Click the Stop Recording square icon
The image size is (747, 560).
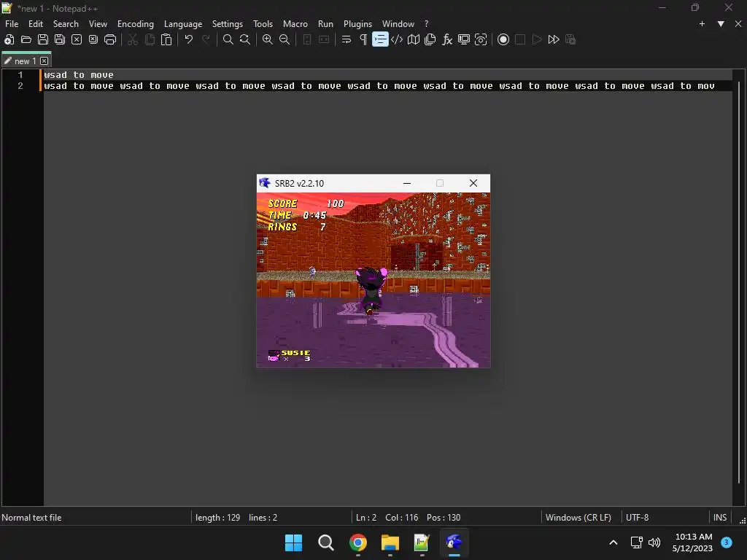519,39
